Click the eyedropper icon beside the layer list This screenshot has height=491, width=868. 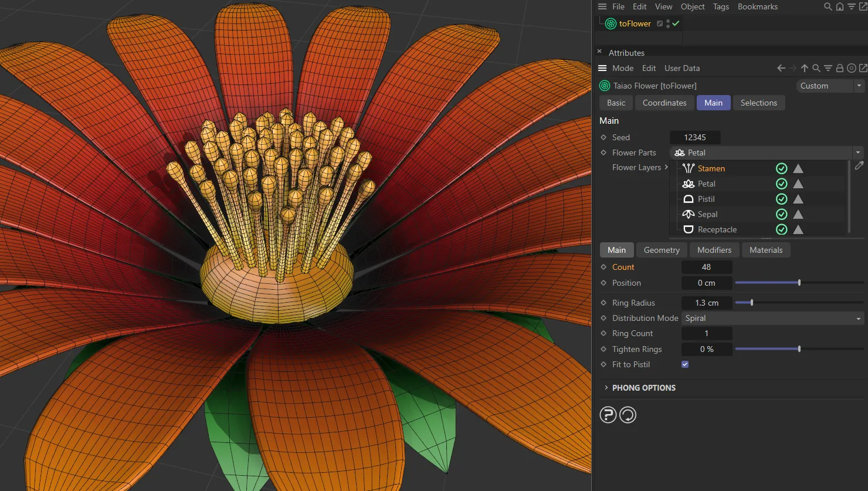859,166
